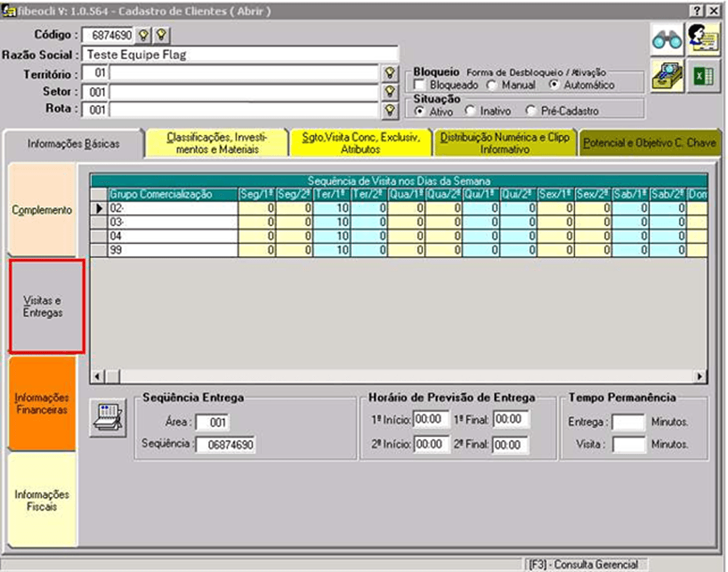Click lightbulb lookup for Território
The height and width of the screenshot is (572, 728).
[x=390, y=73]
